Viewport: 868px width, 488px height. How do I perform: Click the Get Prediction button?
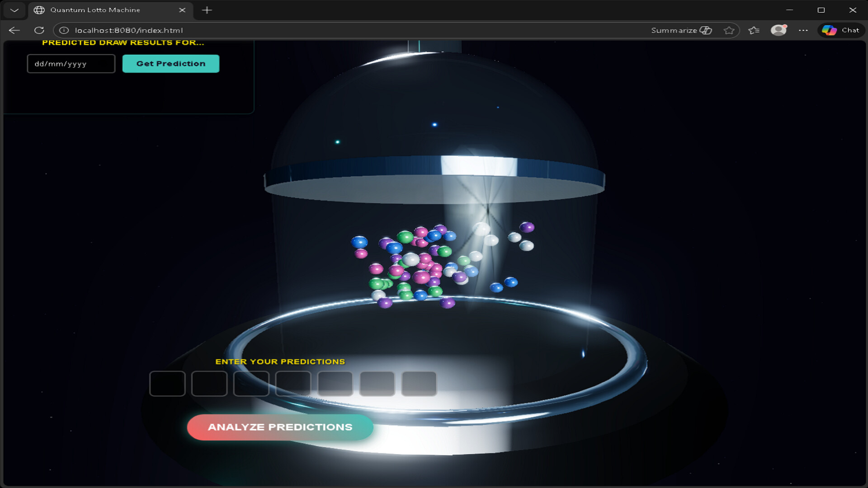tap(171, 63)
